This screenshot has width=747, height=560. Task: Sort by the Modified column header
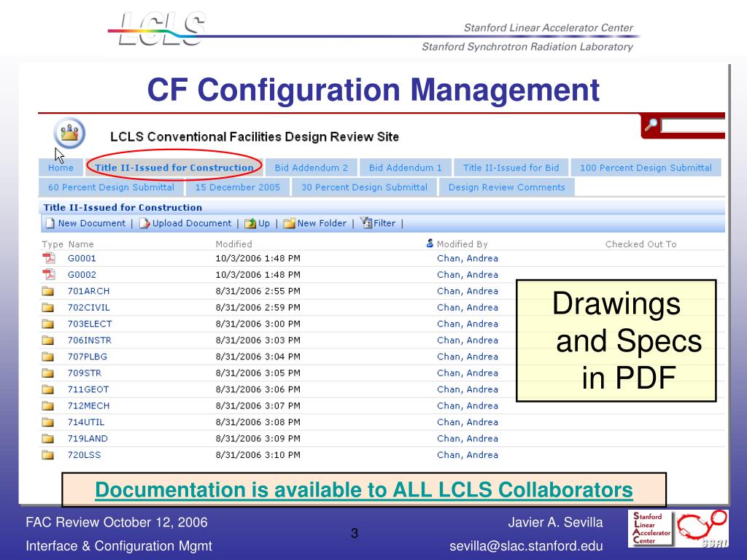click(x=233, y=244)
